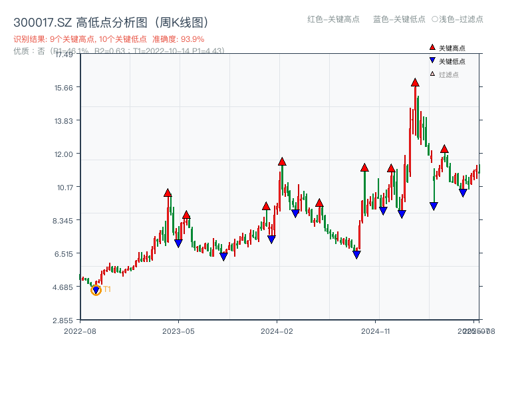Image resolution: width=532 pixels, height=399 pixels.
Task: Click the small hollow 过滤点 triangle in the legend
Action: (432, 74)
